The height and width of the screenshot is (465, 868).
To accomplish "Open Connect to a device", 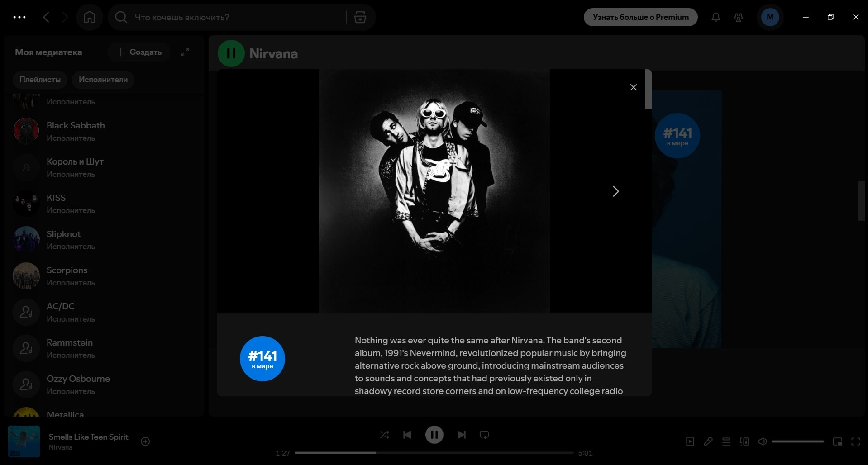I will click(x=744, y=441).
